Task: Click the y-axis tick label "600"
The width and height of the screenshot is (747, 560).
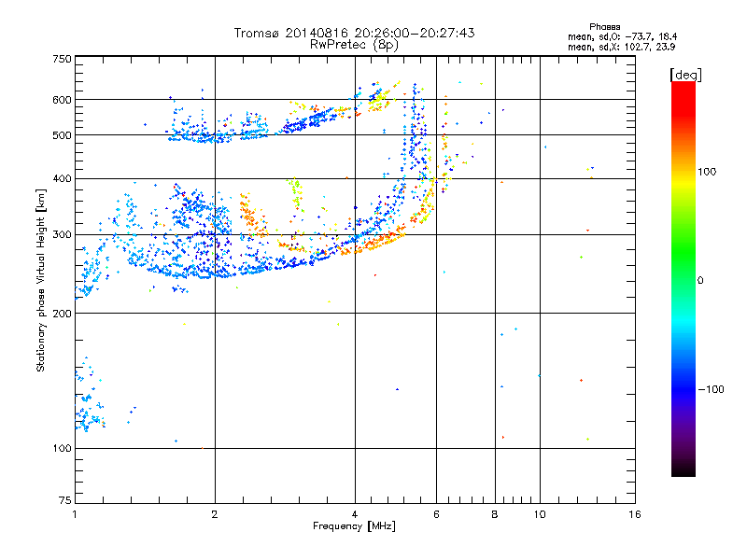Action: (62, 100)
